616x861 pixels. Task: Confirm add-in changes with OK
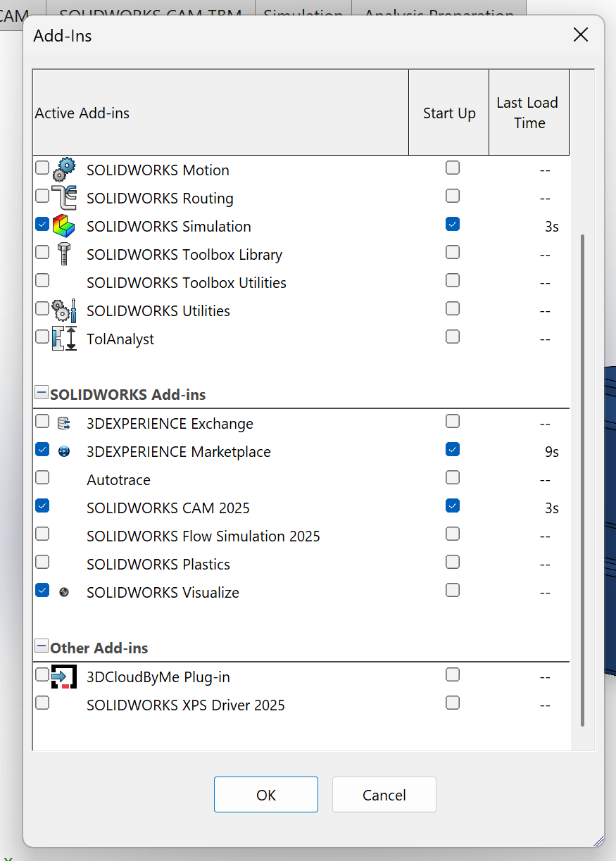pos(266,795)
